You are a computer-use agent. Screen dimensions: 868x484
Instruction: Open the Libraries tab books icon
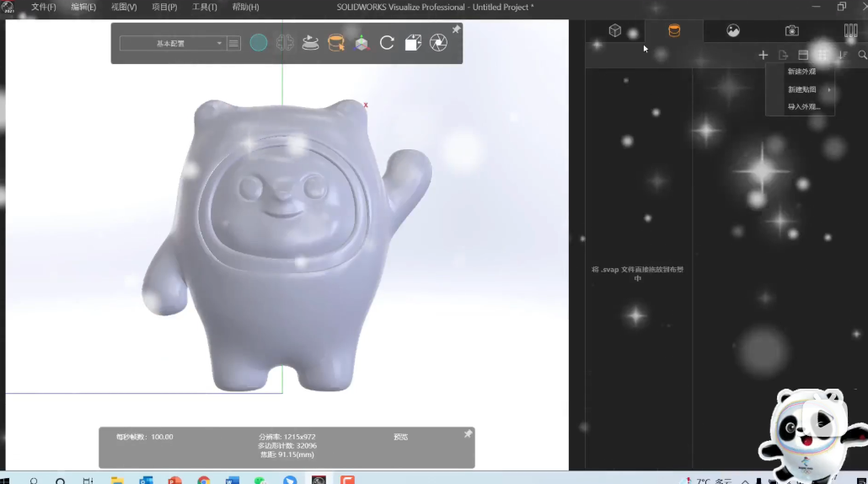850,30
